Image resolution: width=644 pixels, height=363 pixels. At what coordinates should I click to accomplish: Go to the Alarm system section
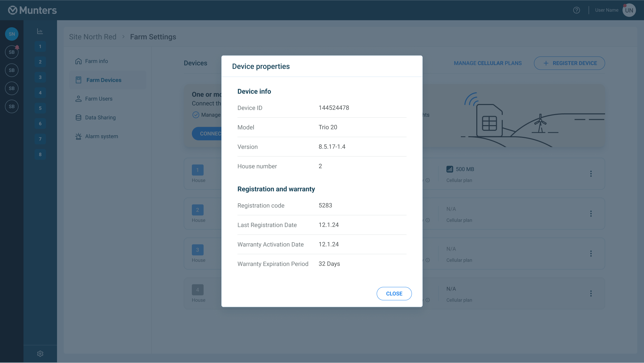pyautogui.click(x=101, y=136)
